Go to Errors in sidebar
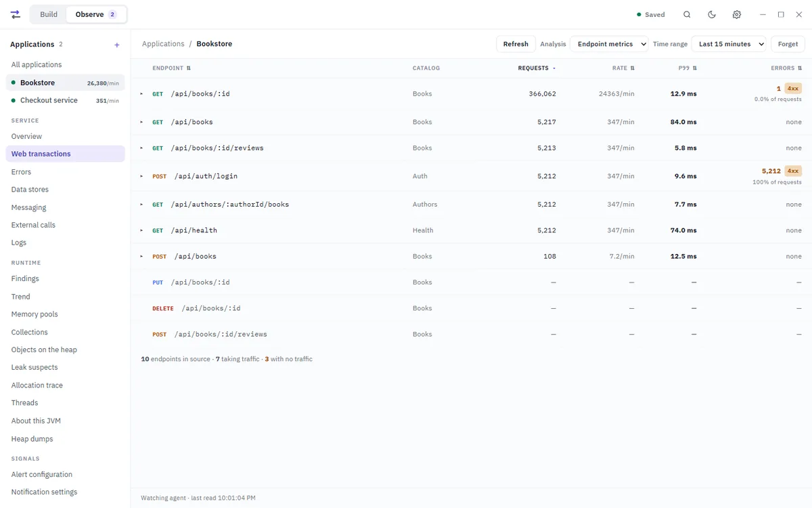 coord(65,172)
